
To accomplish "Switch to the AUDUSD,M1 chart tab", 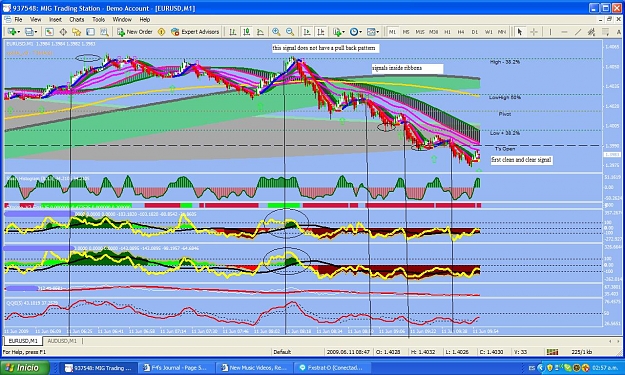I will (x=62, y=341).
